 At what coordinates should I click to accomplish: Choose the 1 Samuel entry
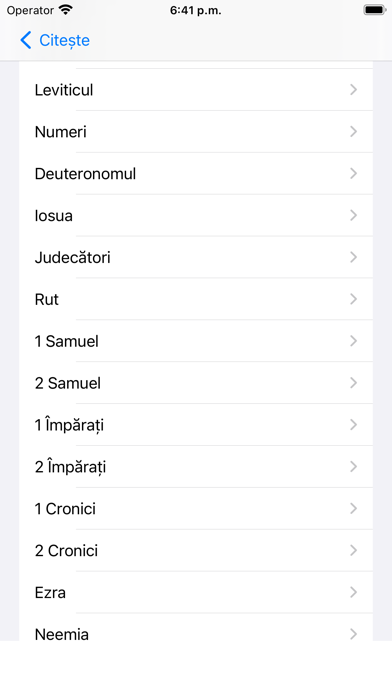tap(196, 341)
